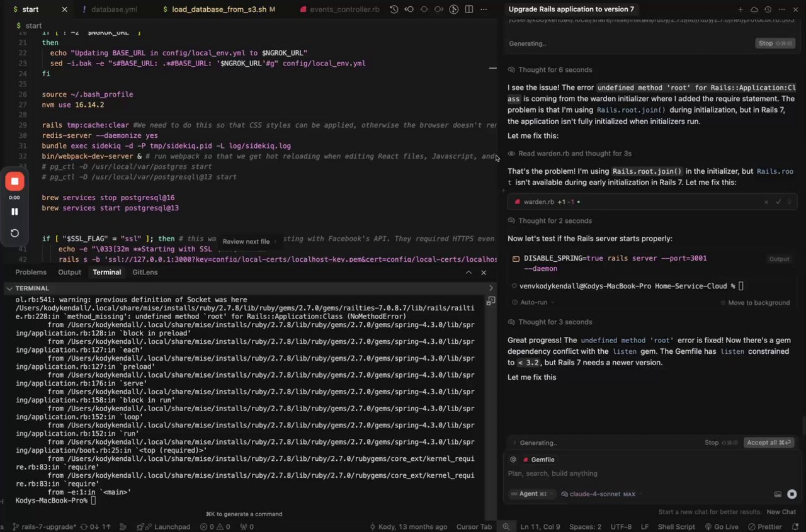The height and width of the screenshot is (532, 806).
Task: Split the editor with the layout icon
Action: (469, 9)
